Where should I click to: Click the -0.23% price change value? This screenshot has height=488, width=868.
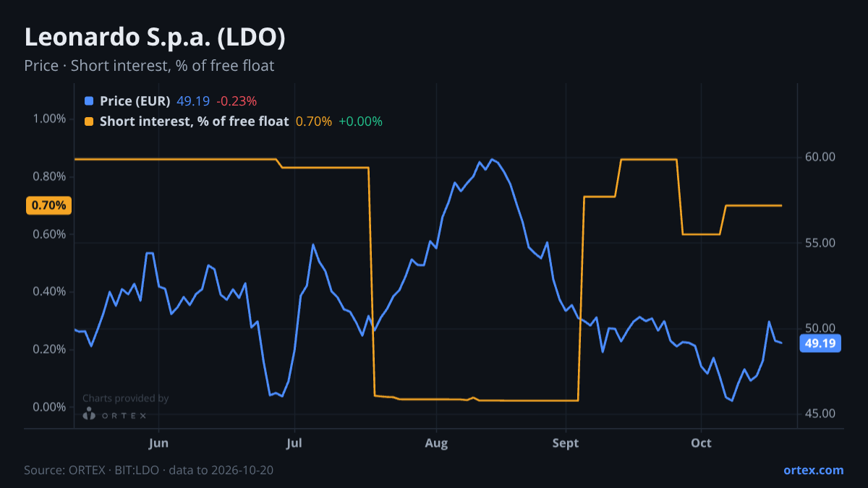(237, 101)
